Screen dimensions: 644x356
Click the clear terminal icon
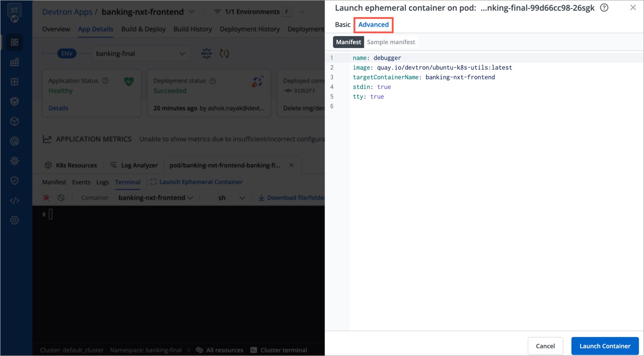pyautogui.click(x=61, y=198)
